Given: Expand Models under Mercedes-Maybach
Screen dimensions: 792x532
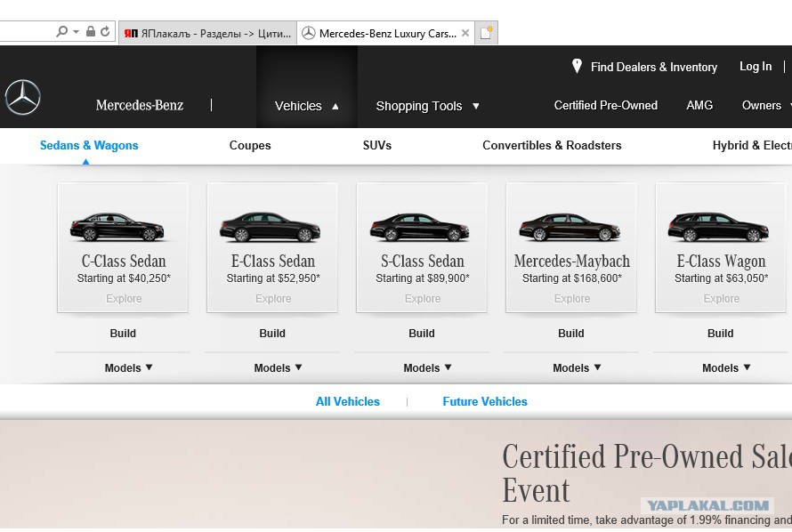Looking at the screenshot, I should click(x=577, y=368).
